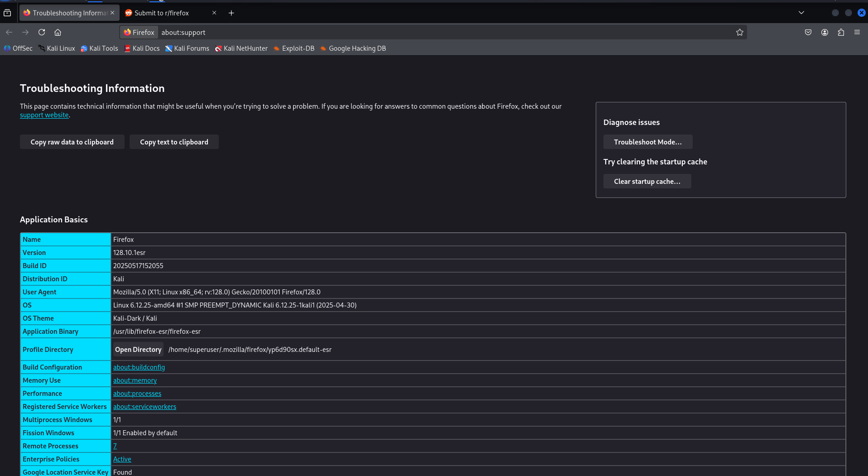Click the Multiprocess Windows row label
Screen dimensions: 868x476
[x=58, y=420]
